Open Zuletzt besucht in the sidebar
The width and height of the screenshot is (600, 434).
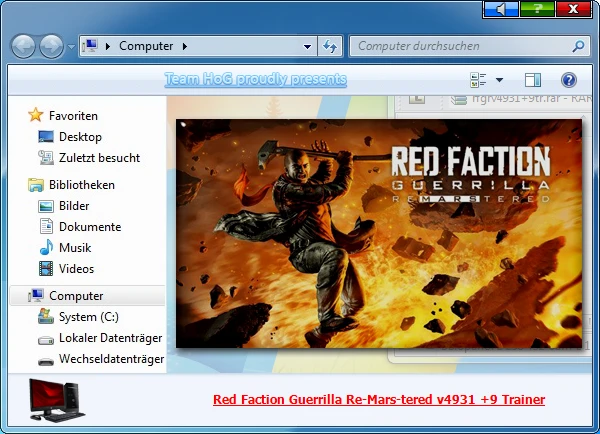[x=99, y=158]
